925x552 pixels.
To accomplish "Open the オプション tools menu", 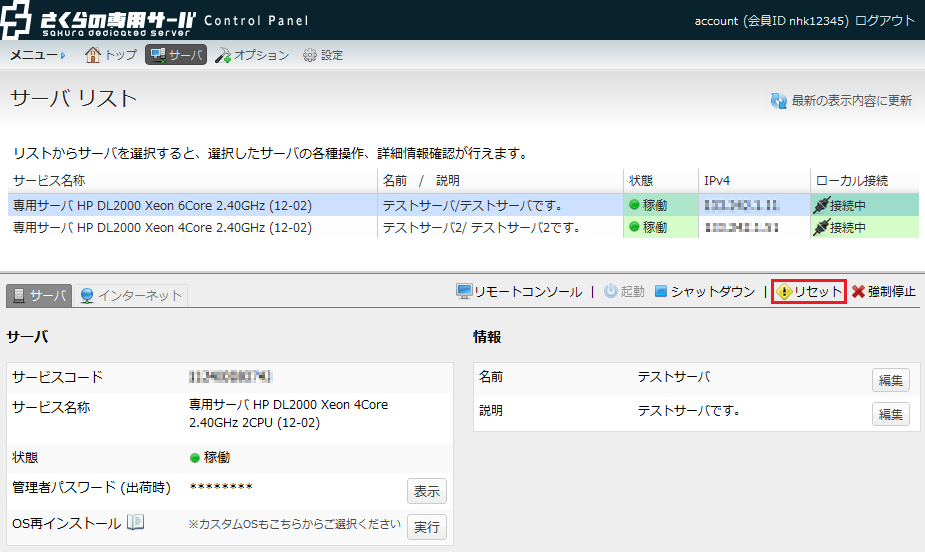I will coord(252,55).
